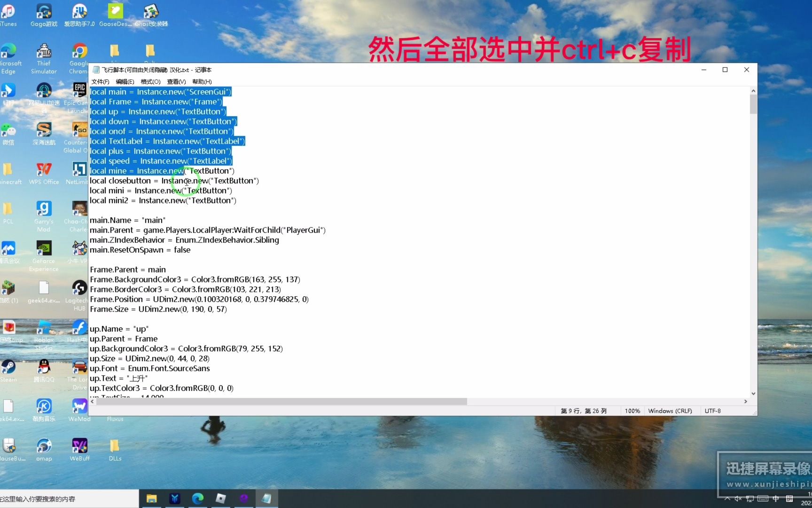The height and width of the screenshot is (508, 812).
Task: Open Roblox Studio from the taskbar
Action: pyautogui.click(x=221, y=498)
